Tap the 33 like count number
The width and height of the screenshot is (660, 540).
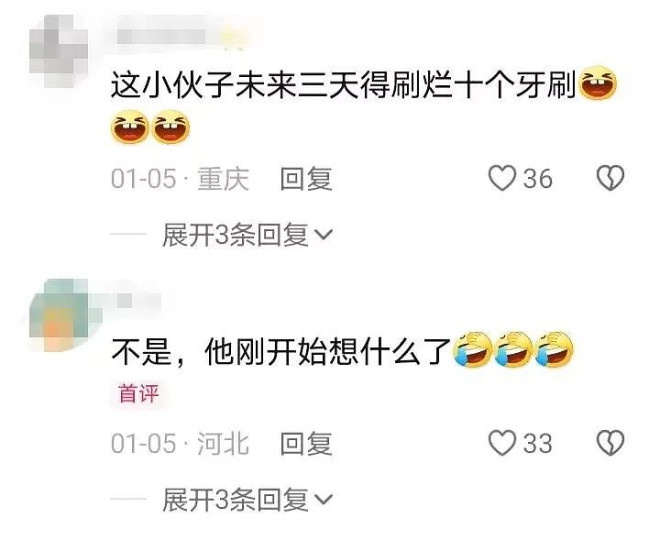pos(538,444)
